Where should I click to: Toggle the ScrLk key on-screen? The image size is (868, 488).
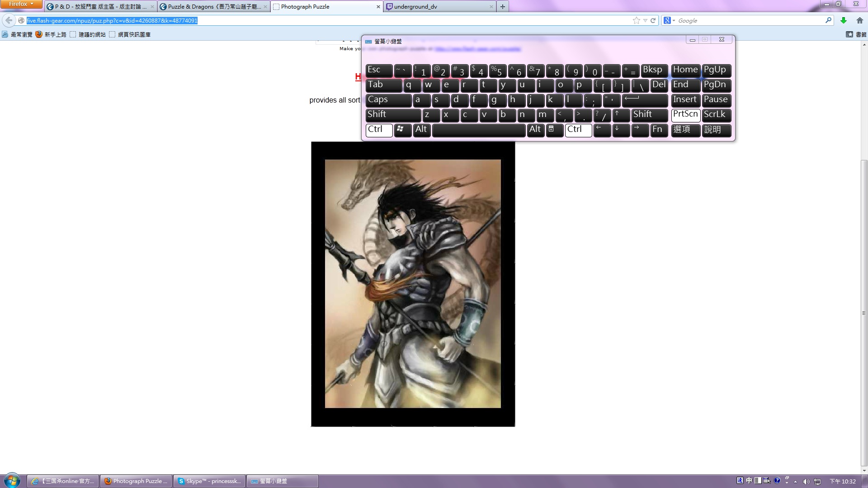(x=716, y=115)
